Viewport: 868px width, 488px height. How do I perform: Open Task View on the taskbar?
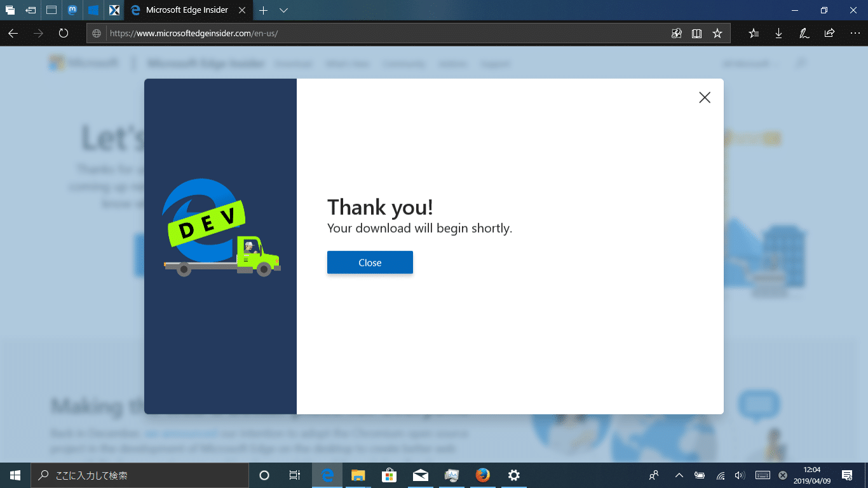point(295,475)
